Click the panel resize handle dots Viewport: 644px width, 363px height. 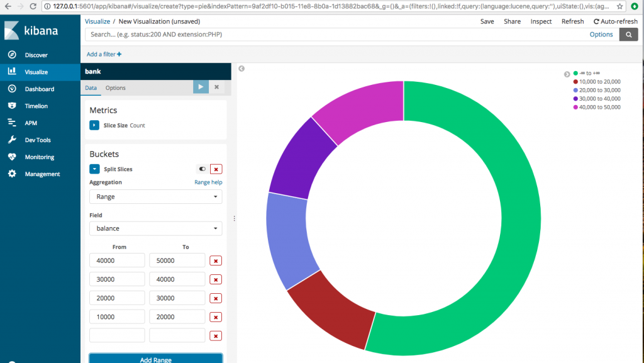coord(234,218)
